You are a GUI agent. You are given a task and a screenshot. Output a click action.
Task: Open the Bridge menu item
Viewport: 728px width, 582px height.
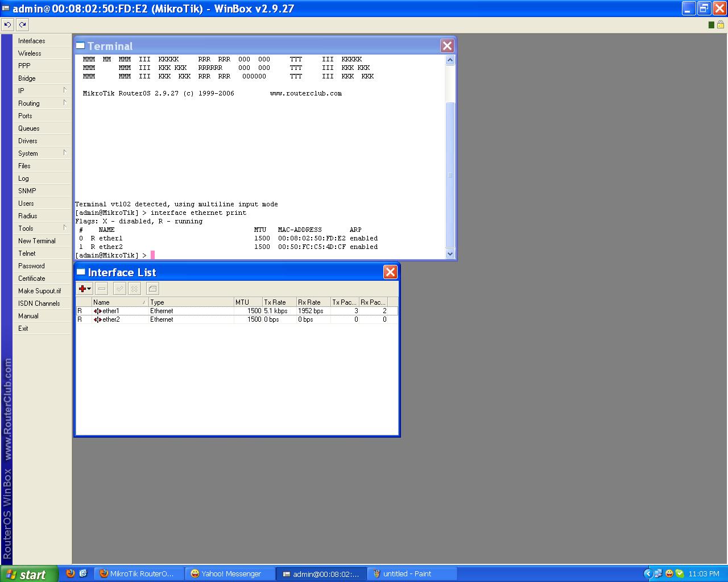[42, 78]
